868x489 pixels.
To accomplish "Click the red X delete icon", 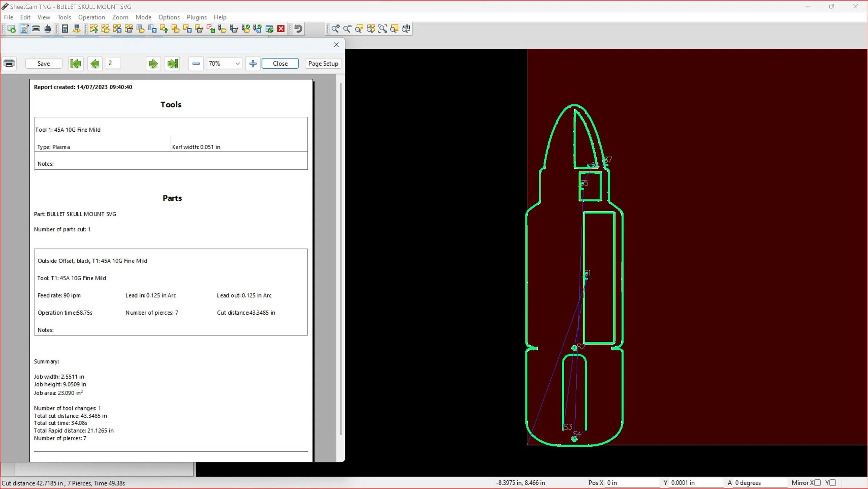I will [x=281, y=29].
